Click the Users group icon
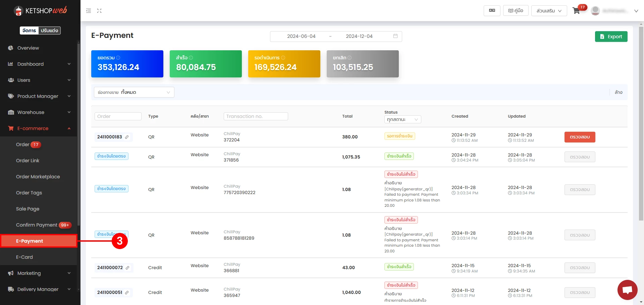This screenshot has height=305, width=644. coord(11,80)
